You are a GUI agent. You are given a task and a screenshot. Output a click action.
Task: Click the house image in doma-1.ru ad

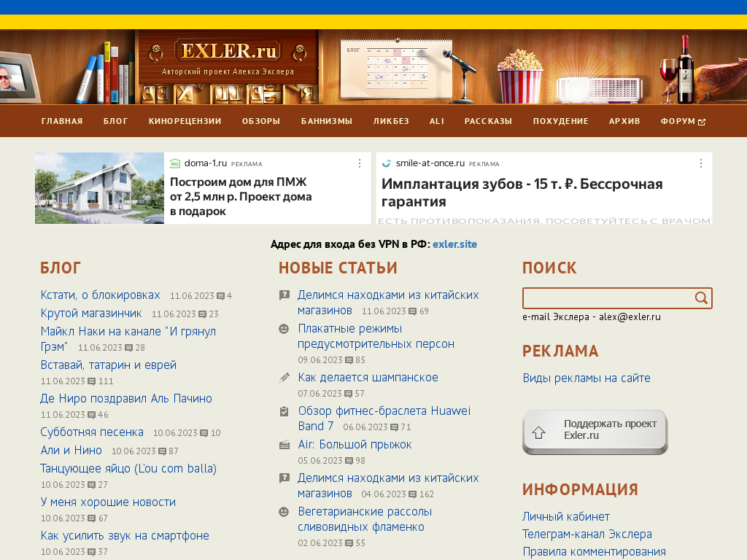pos(99,188)
